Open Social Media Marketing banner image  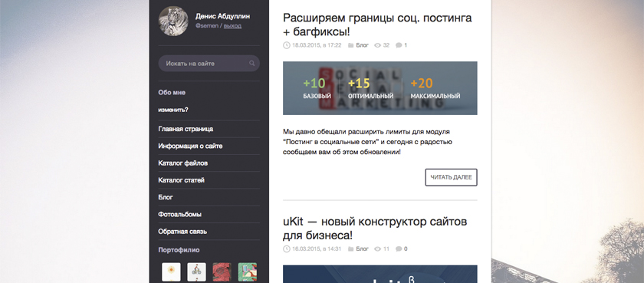(380, 88)
